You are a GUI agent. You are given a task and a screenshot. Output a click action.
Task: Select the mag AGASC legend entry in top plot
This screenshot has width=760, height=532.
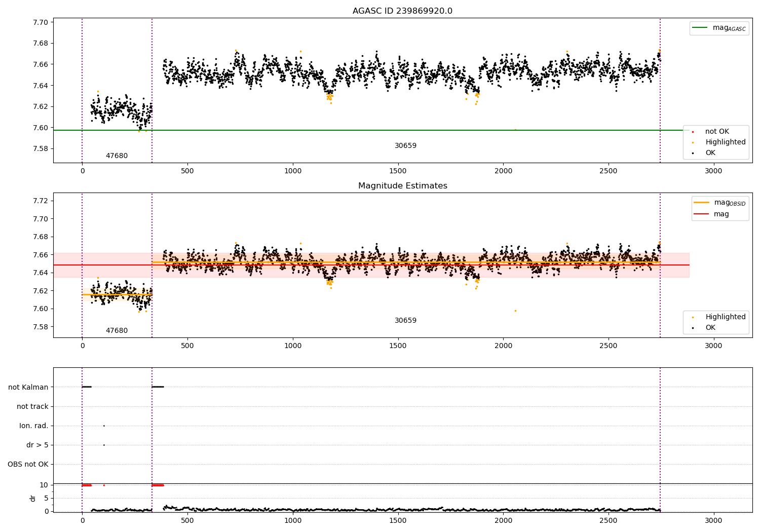click(719, 28)
